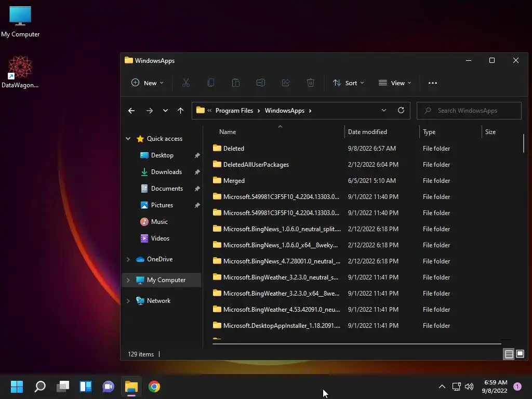This screenshot has width=532, height=399.
Task: Expand the My Computer tree node
Action: tap(128, 280)
